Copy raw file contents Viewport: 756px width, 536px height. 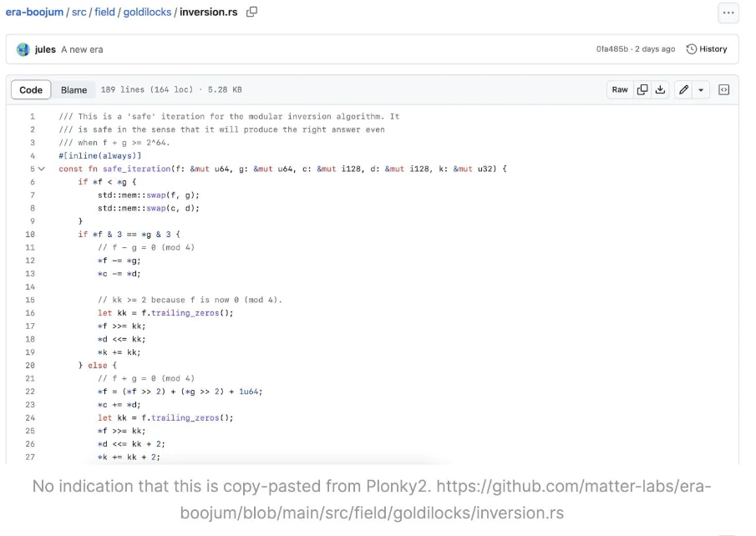[x=642, y=90]
